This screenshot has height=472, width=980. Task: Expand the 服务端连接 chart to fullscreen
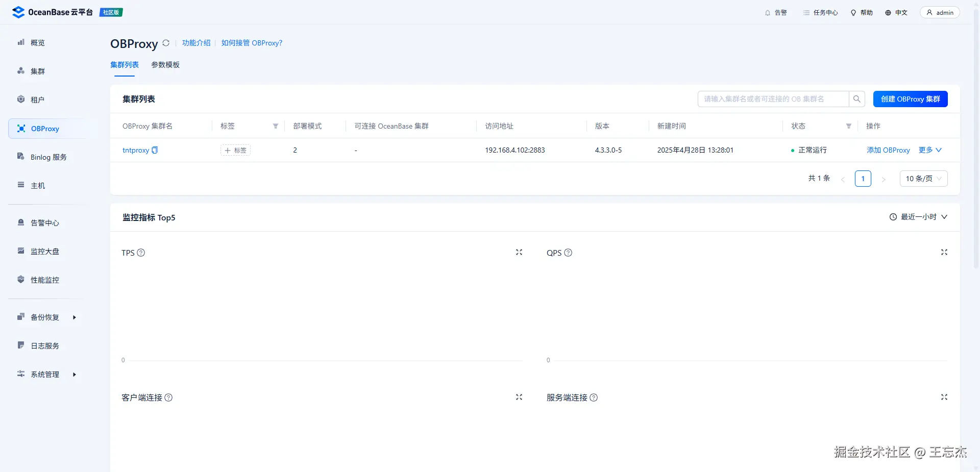pos(944,397)
